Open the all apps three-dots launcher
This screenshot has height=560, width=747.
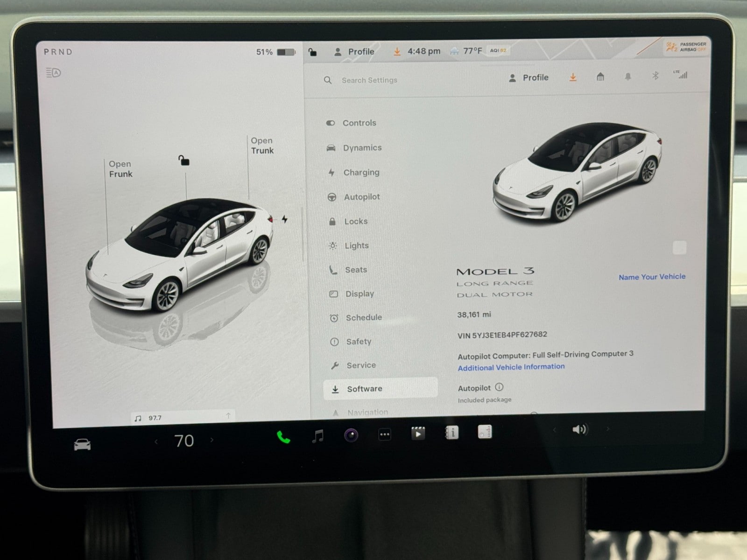[x=384, y=434]
